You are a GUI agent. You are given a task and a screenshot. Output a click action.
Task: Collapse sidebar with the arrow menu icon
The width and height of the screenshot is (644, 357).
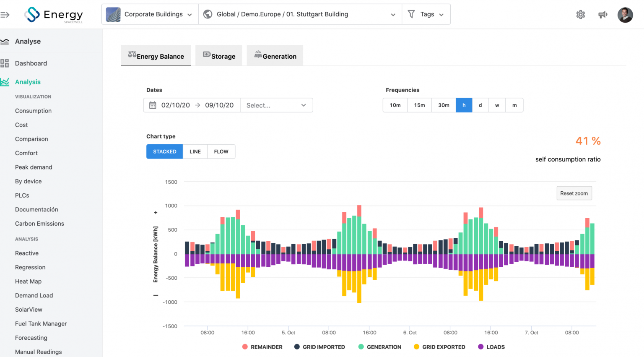(x=5, y=15)
